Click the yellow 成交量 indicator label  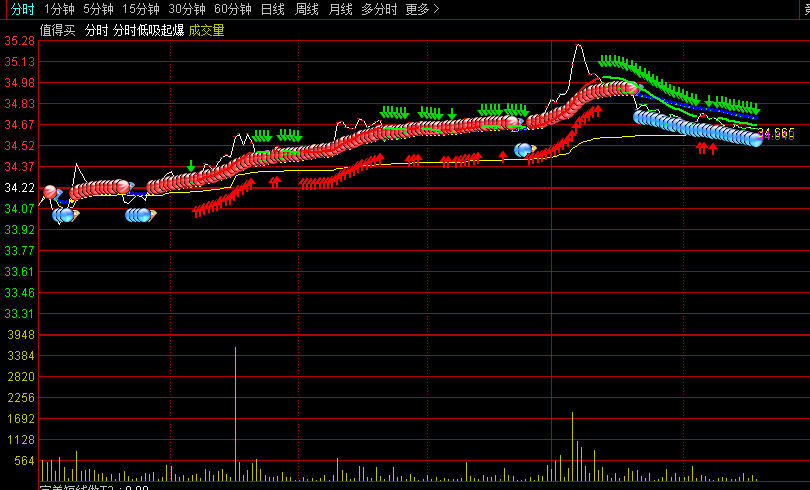206,30
